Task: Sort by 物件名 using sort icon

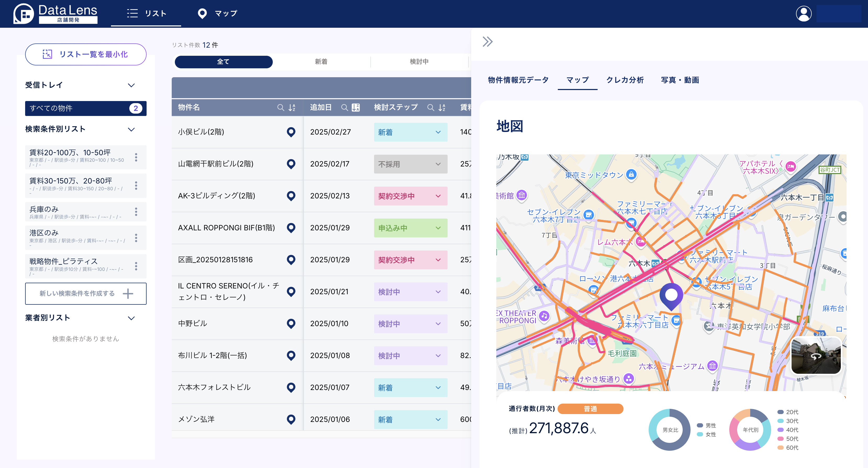Action: tap(292, 108)
